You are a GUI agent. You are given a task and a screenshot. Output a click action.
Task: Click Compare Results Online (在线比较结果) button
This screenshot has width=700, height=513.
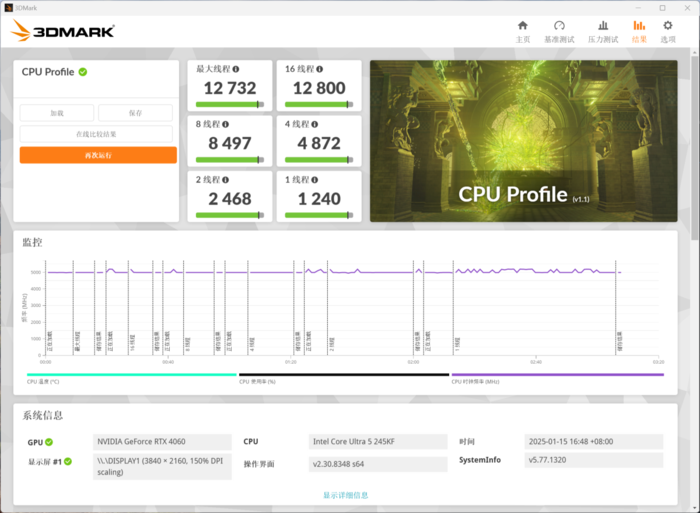96,134
